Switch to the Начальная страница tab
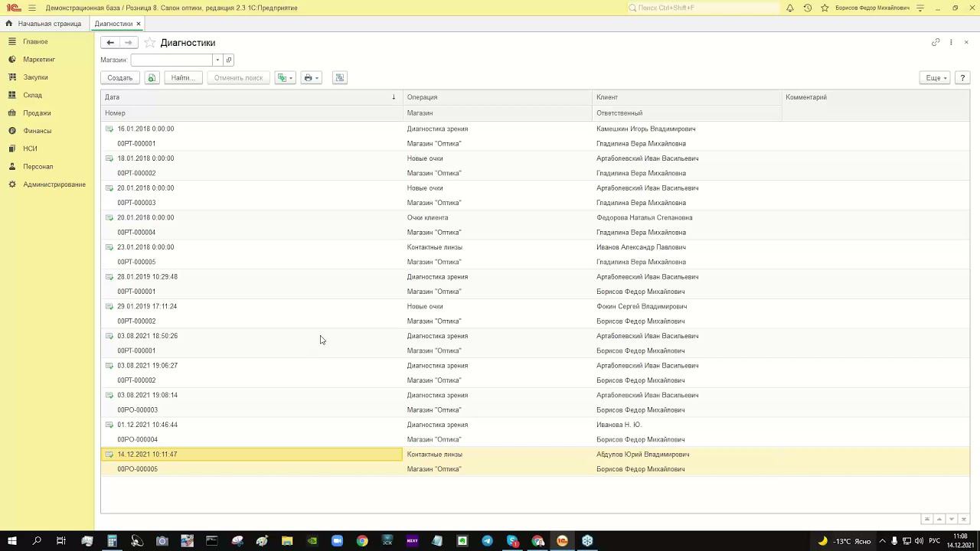 coord(49,24)
